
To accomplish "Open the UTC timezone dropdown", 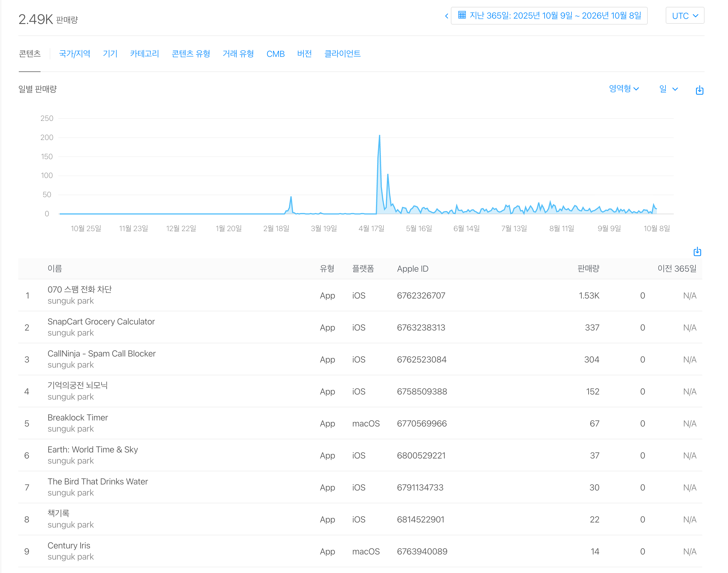I will (x=685, y=16).
